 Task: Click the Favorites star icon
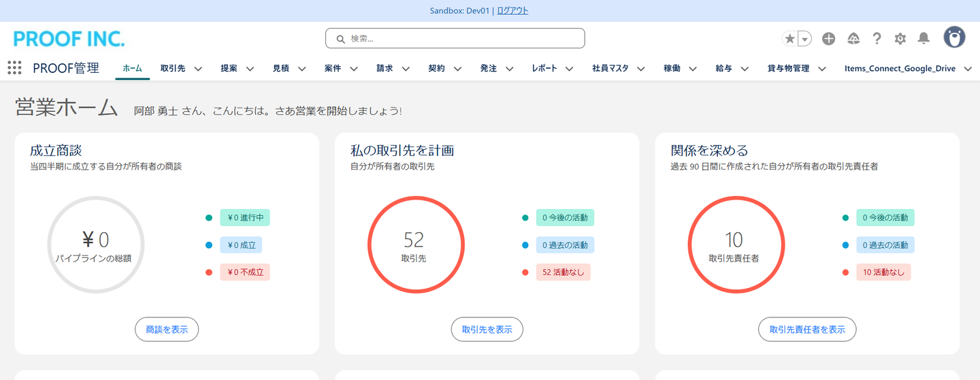(x=789, y=39)
